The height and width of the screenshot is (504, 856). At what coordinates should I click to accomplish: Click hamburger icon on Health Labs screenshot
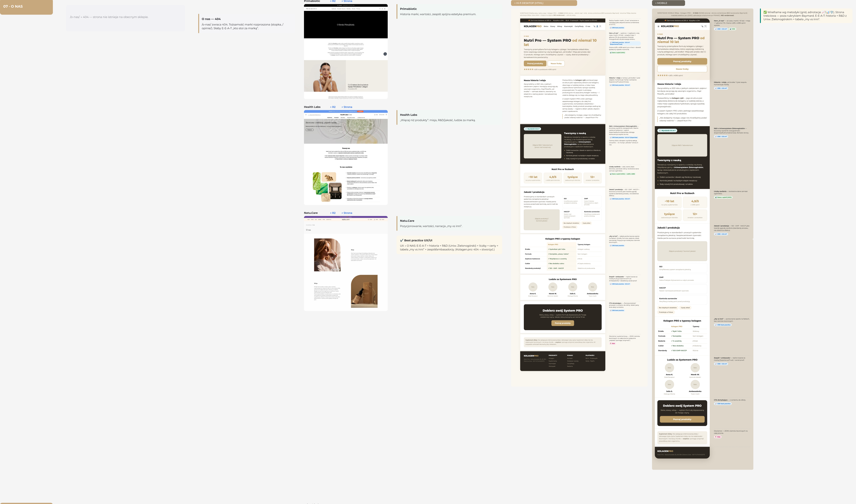pyautogui.click(x=306, y=115)
